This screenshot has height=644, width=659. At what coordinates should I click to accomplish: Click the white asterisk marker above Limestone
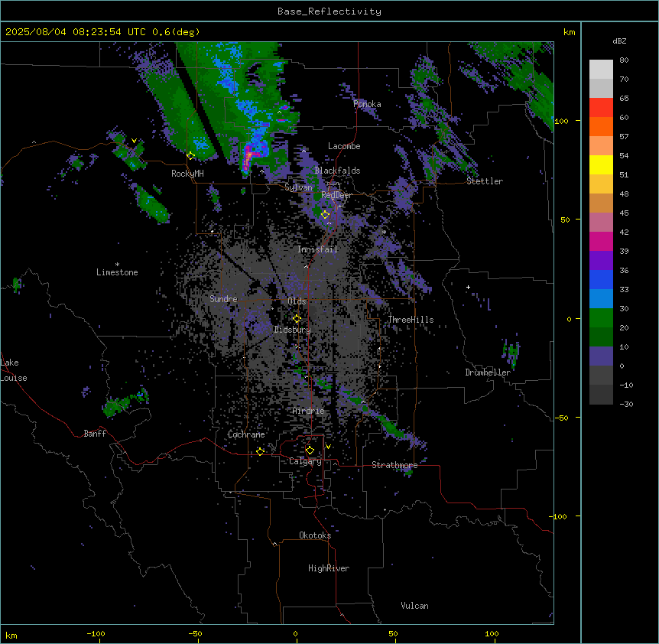pyautogui.click(x=117, y=265)
